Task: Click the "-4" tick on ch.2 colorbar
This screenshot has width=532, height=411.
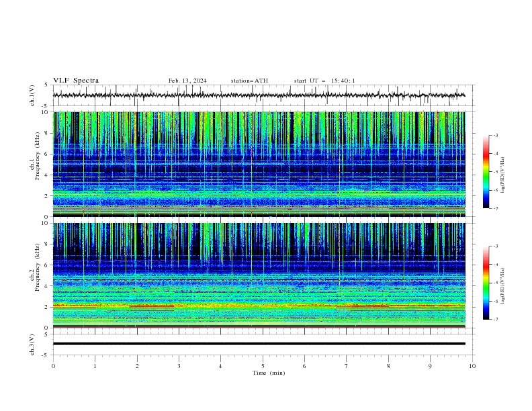Action: click(x=495, y=265)
